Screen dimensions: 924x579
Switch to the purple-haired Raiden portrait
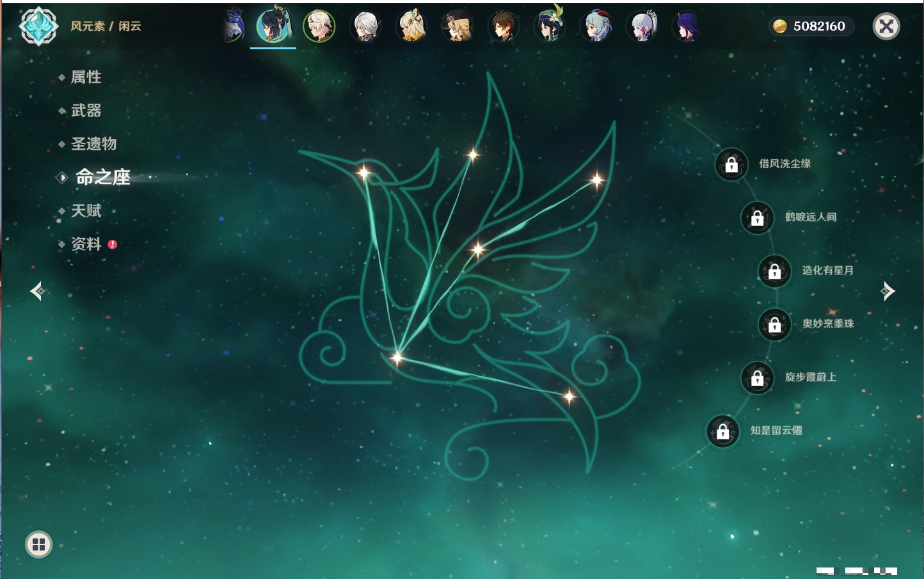pos(687,26)
